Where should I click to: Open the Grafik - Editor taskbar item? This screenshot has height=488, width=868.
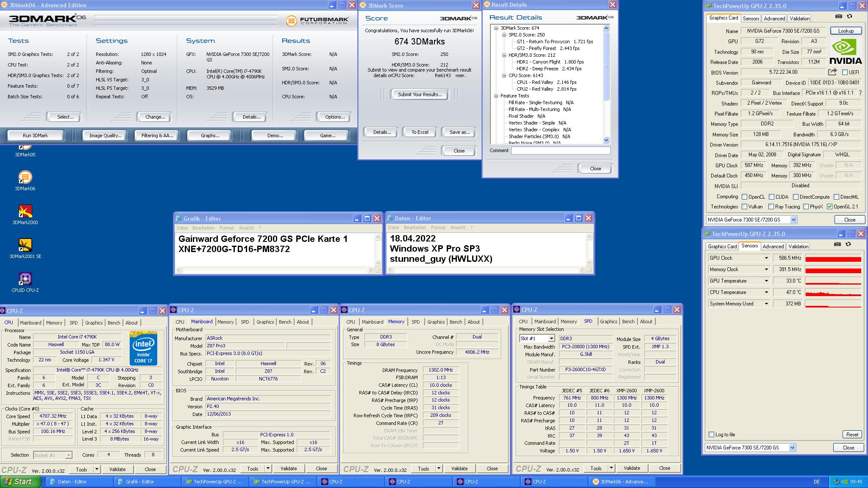(147, 482)
